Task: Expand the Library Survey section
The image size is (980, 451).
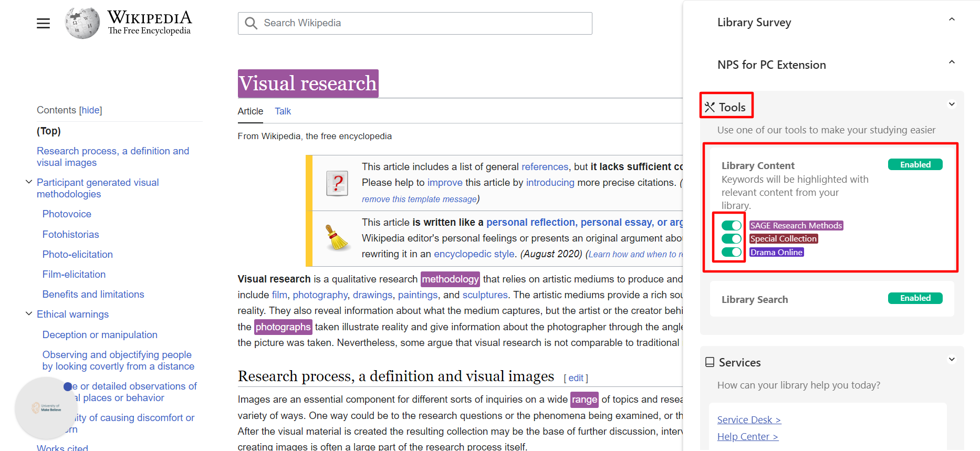Action: tap(951, 19)
